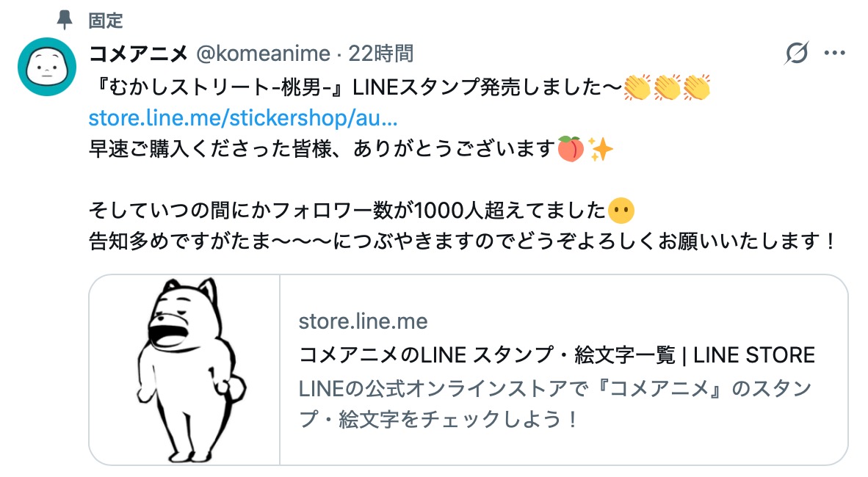Click the neutral face emoji
The image size is (868, 477).
point(621,211)
